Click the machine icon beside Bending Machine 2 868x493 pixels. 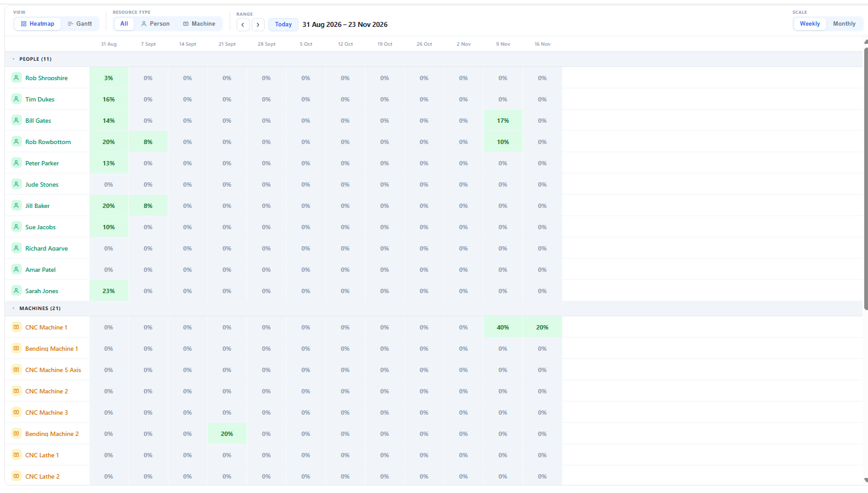click(16, 433)
